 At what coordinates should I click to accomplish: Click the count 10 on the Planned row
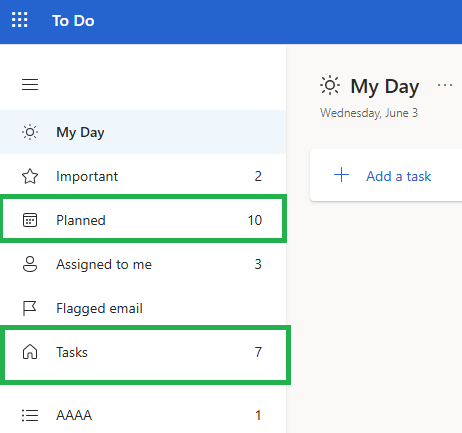pos(255,220)
